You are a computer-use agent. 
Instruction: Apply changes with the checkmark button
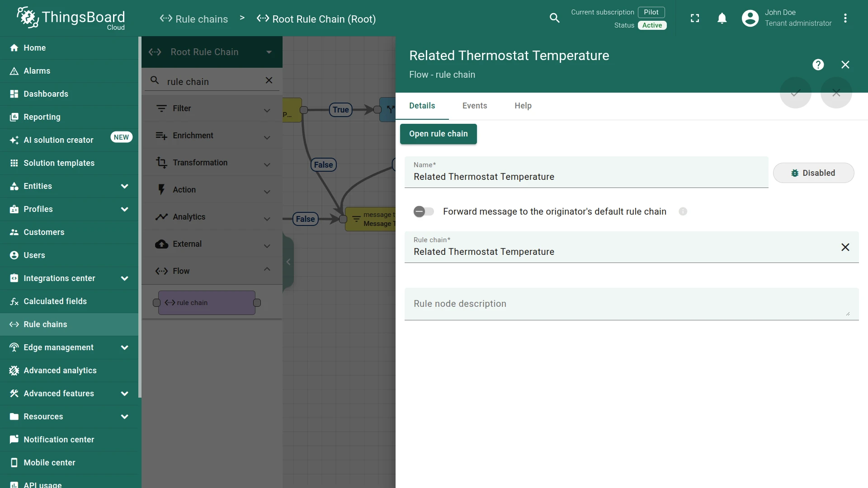coord(795,93)
